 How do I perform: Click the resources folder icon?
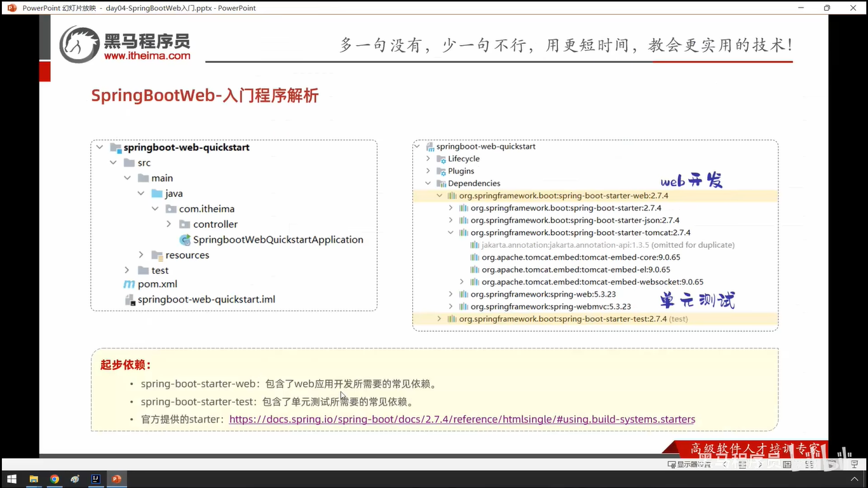[157, 255]
